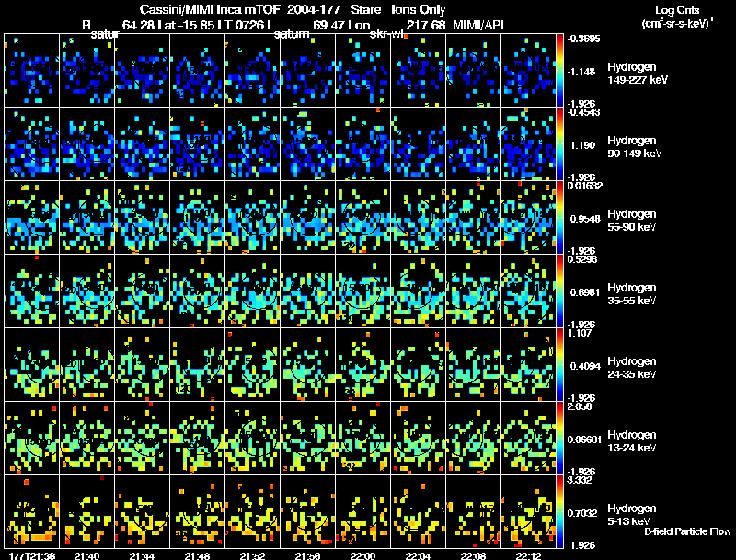Click the 'MIMI/APL' credit text

pos(479,25)
